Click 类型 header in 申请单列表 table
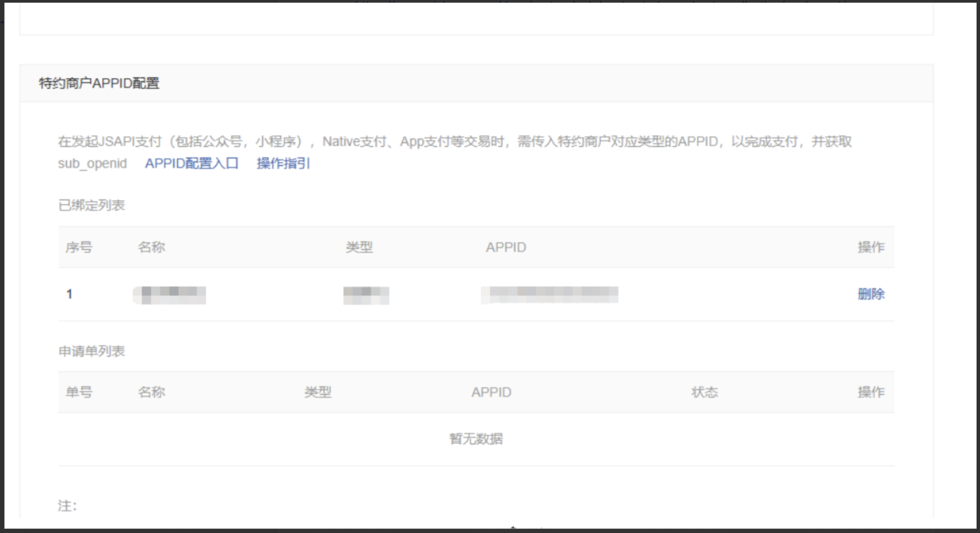 point(318,392)
